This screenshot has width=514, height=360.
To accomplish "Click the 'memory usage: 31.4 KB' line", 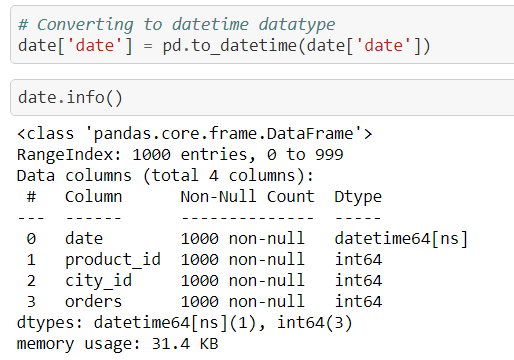I will coord(118,344).
